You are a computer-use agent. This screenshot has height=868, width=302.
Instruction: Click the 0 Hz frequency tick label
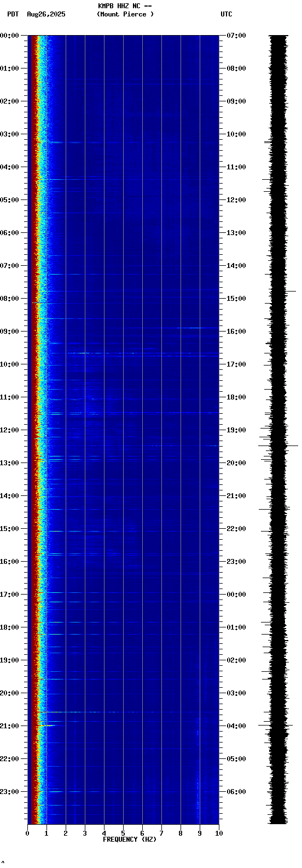(27, 833)
